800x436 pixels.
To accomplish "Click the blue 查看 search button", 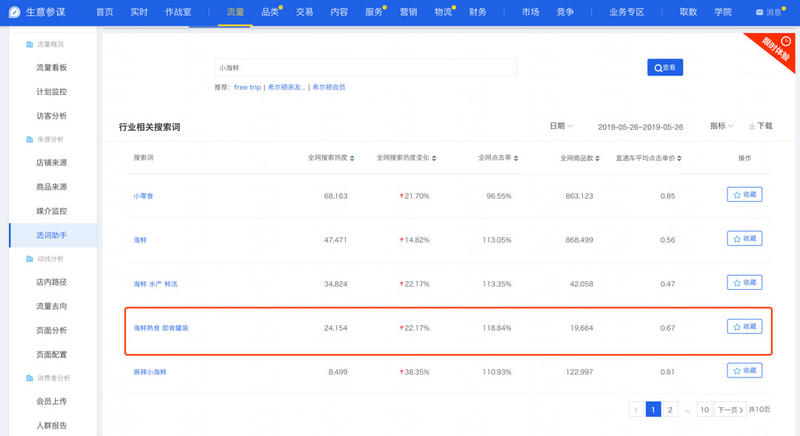I will click(x=665, y=68).
